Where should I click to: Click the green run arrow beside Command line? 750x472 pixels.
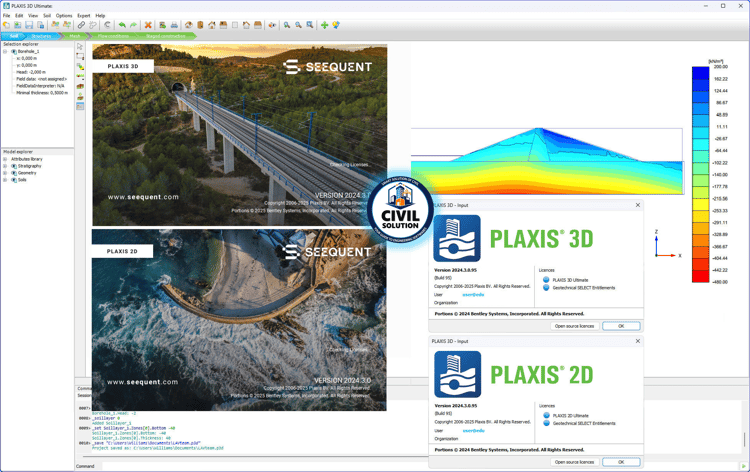tap(743, 466)
